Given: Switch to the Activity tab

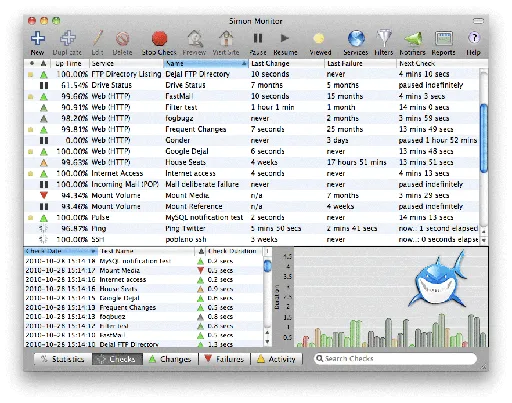Looking at the screenshot, I should click(x=276, y=359).
